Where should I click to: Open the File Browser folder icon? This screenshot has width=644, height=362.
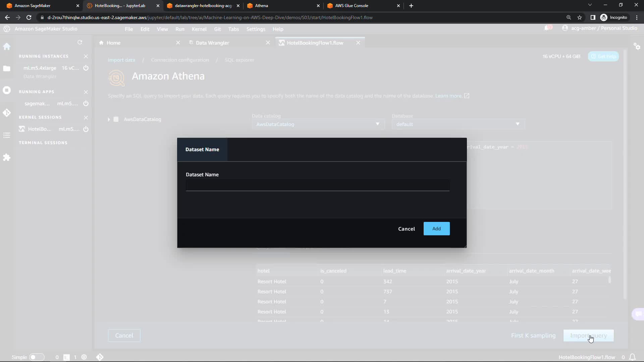click(7, 68)
